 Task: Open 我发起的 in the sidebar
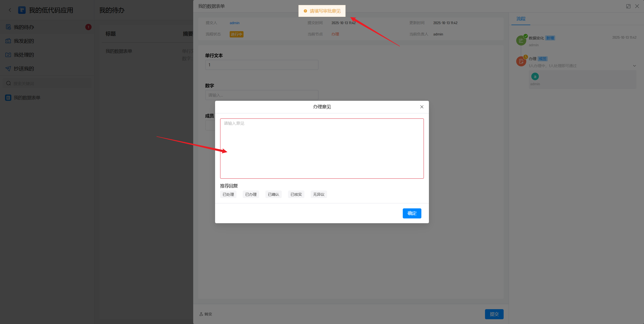24,41
